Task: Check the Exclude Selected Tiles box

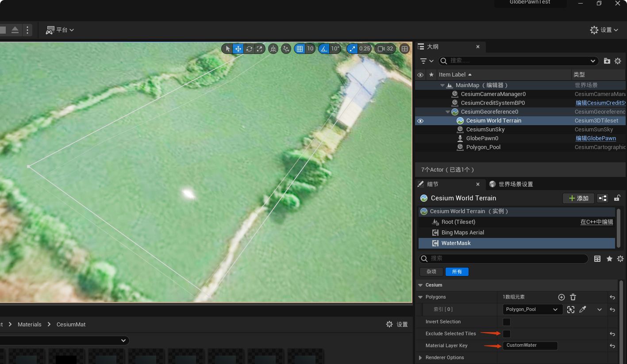Action: click(507, 334)
